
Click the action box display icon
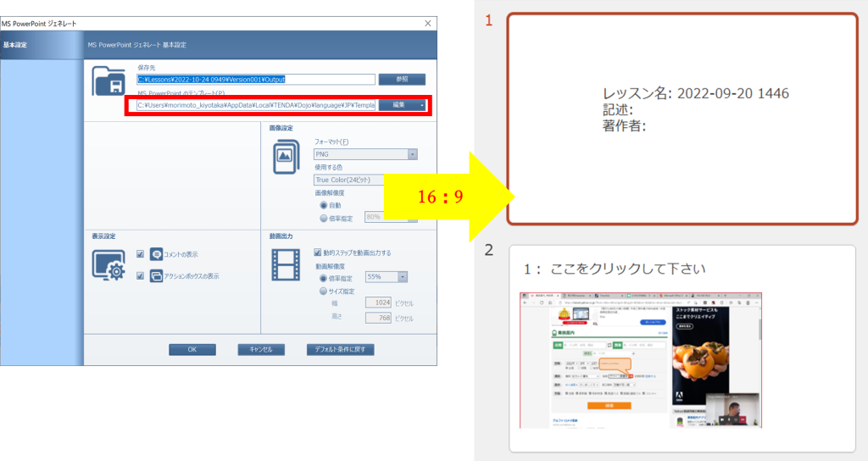tap(156, 275)
